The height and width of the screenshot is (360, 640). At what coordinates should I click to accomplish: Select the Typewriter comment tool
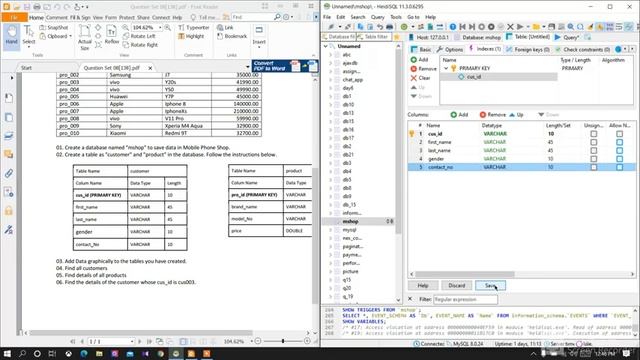(194, 27)
